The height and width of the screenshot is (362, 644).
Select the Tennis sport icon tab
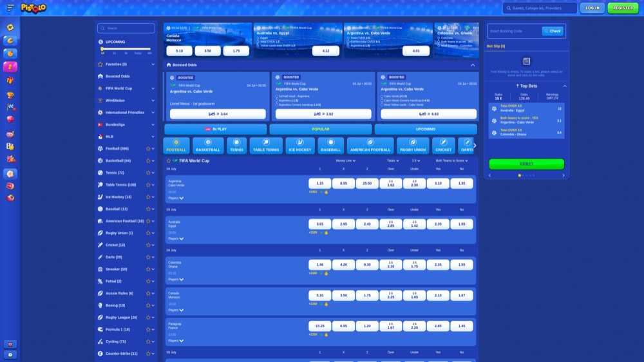[x=236, y=146]
